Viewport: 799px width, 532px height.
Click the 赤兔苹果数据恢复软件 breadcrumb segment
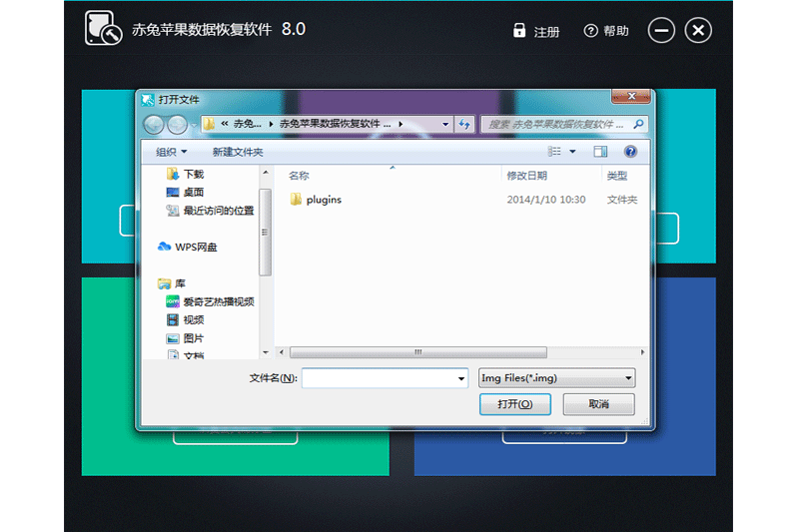[336, 124]
